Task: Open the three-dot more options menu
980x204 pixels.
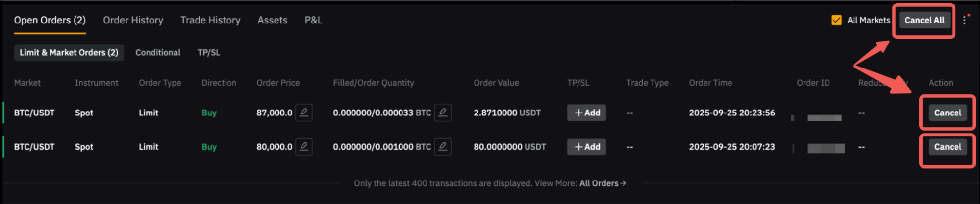Action: point(964,20)
